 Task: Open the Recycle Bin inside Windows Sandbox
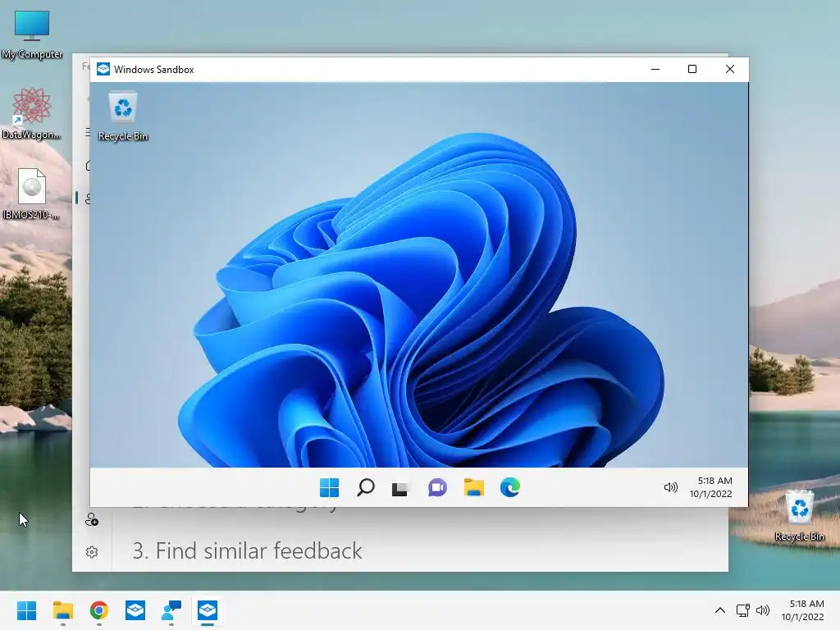tap(123, 116)
